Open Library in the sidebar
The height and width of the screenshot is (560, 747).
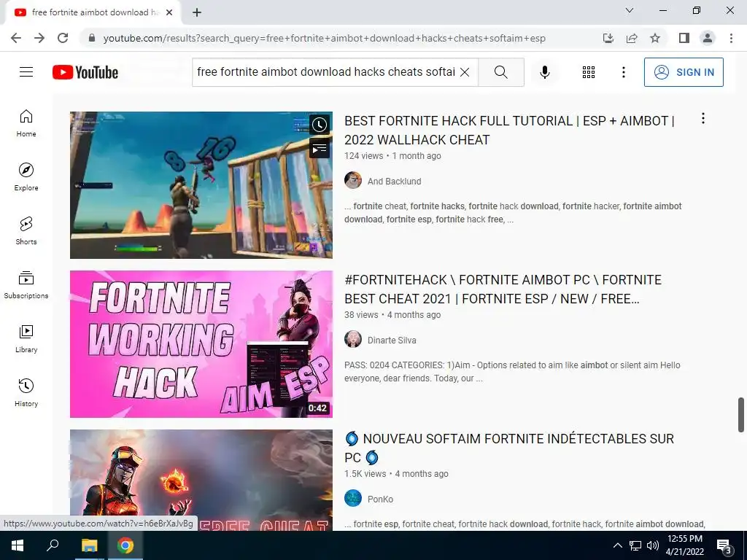tap(26, 338)
